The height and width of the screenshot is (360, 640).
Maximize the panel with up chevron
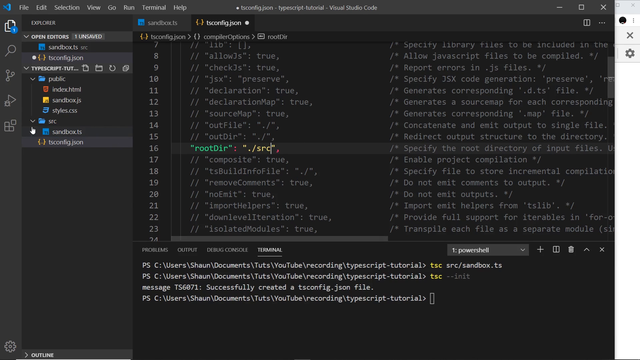click(587, 249)
